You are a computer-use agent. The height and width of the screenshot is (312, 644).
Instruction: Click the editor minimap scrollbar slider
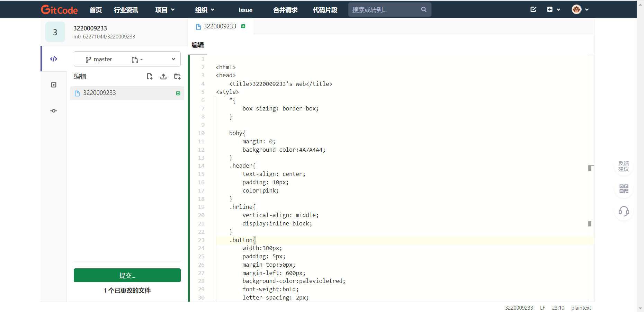pyautogui.click(x=591, y=168)
